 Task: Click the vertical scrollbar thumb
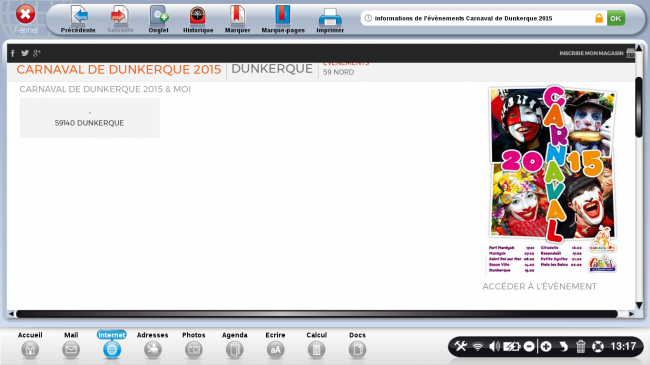click(x=639, y=107)
